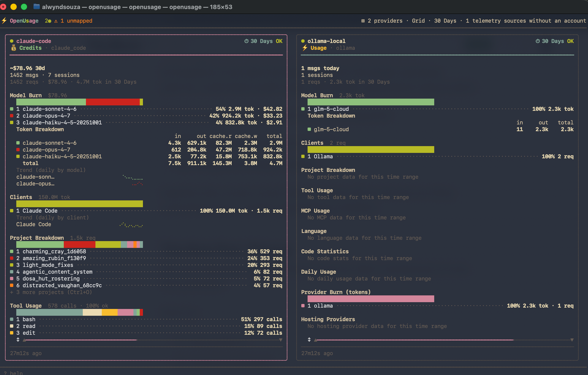Click the orange marker beside 3 edit
This screenshot has height=375, width=588.
click(12, 333)
